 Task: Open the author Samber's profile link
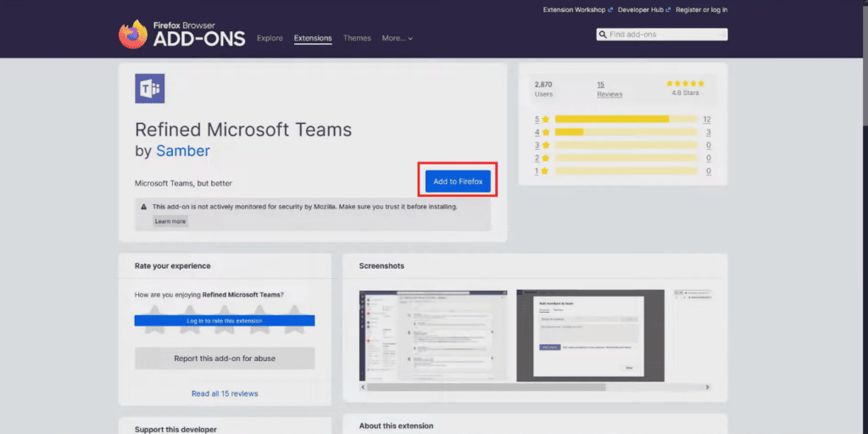pyautogui.click(x=183, y=151)
